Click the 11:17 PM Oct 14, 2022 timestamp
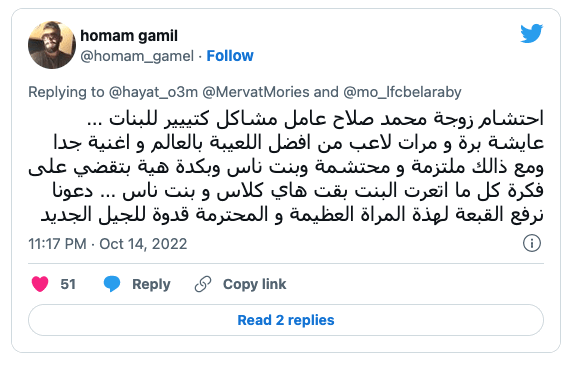Screen dimensions: 582x376 (x=108, y=244)
